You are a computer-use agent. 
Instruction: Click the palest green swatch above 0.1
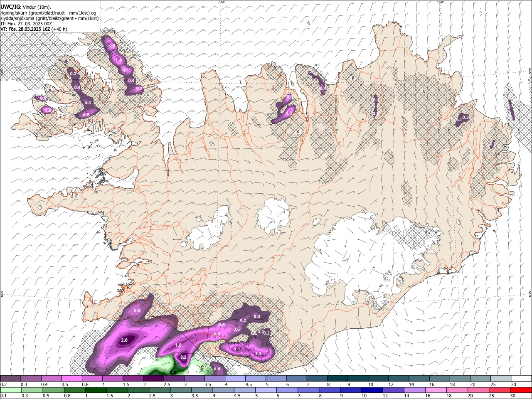pos(10,390)
